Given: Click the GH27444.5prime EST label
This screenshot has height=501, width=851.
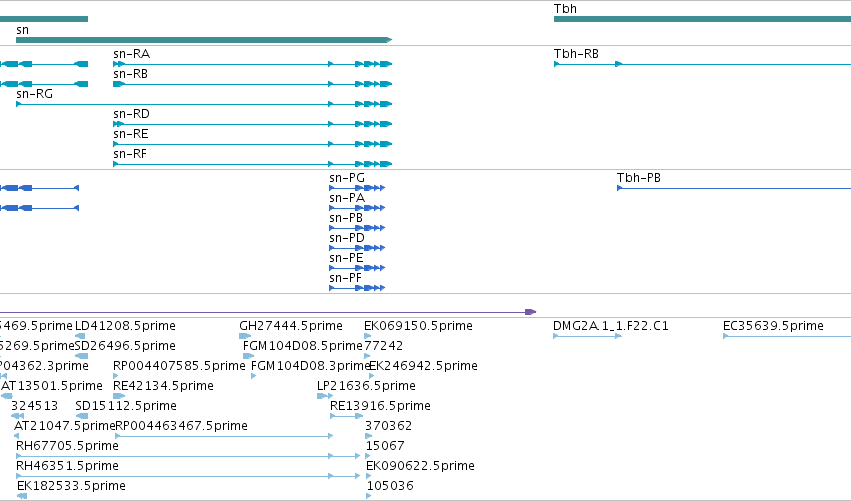Looking at the screenshot, I should pos(291,326).
